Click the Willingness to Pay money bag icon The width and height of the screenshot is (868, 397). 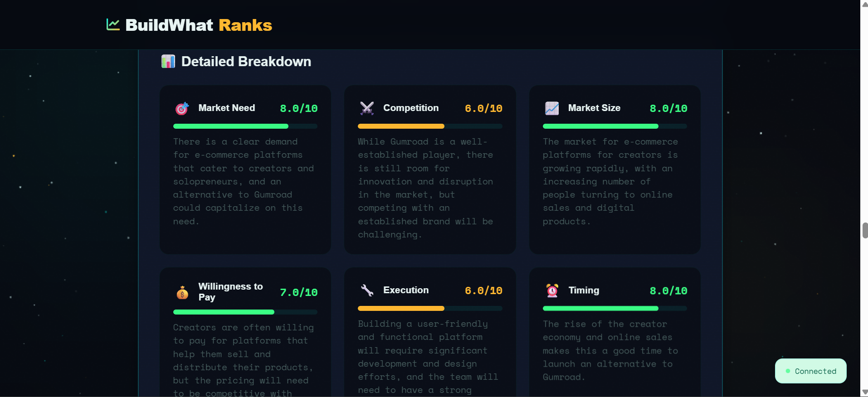tap(182, 293)
